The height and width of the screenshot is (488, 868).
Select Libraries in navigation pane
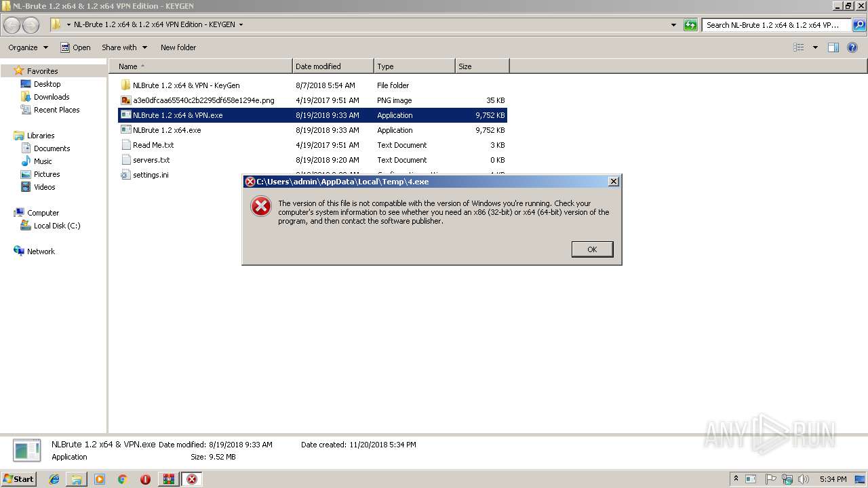point(41,136)
